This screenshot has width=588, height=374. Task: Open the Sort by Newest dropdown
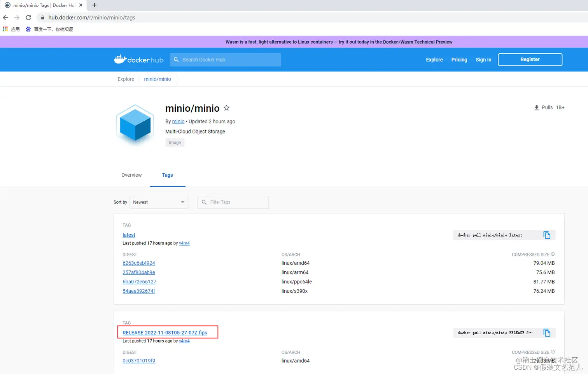pyautogui.click(x=159, y=202)
